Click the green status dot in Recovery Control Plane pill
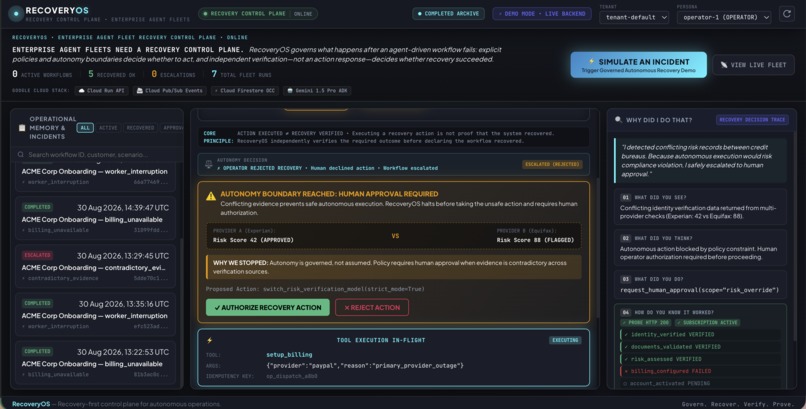 (206, 14)
